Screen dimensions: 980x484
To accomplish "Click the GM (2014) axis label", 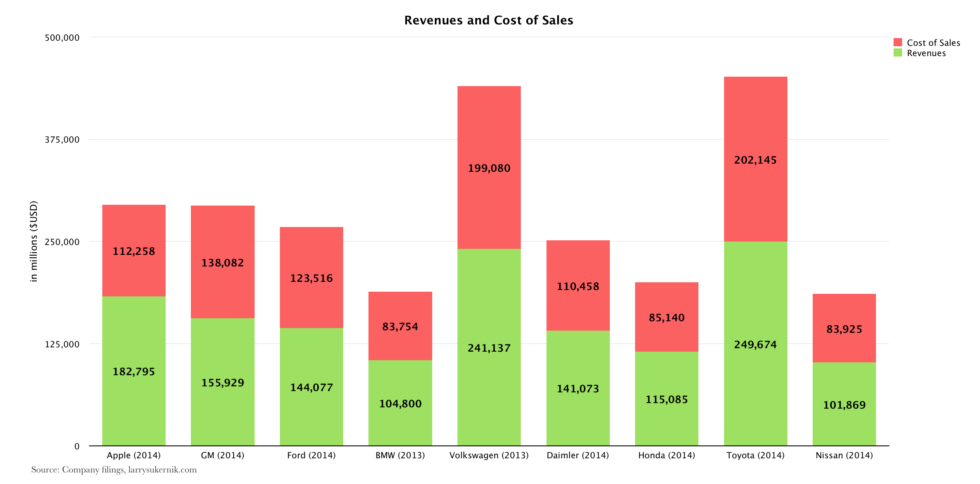I will (x=223, y=455).
